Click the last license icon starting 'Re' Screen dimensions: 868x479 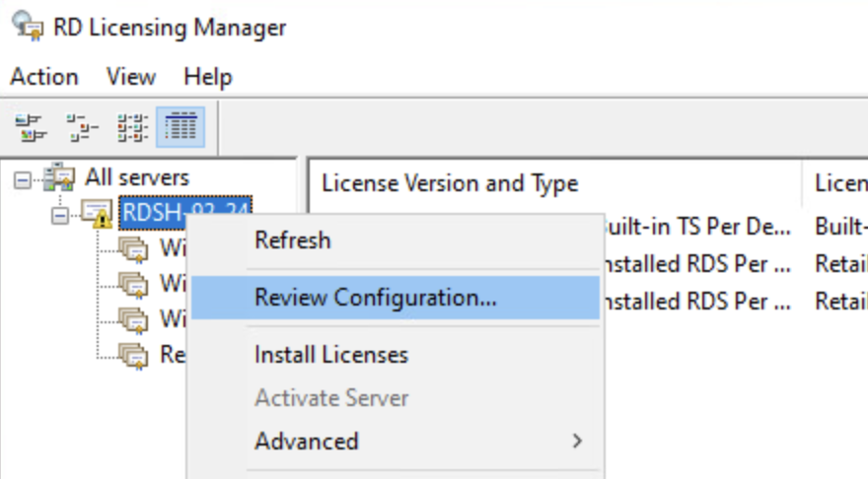pyautogui.click(x=132, y=354)
